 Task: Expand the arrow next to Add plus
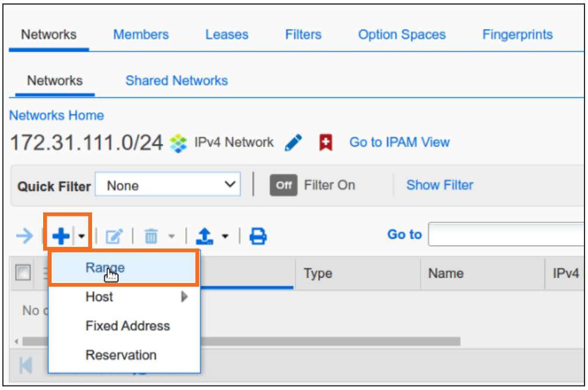(x=82, y=236)
